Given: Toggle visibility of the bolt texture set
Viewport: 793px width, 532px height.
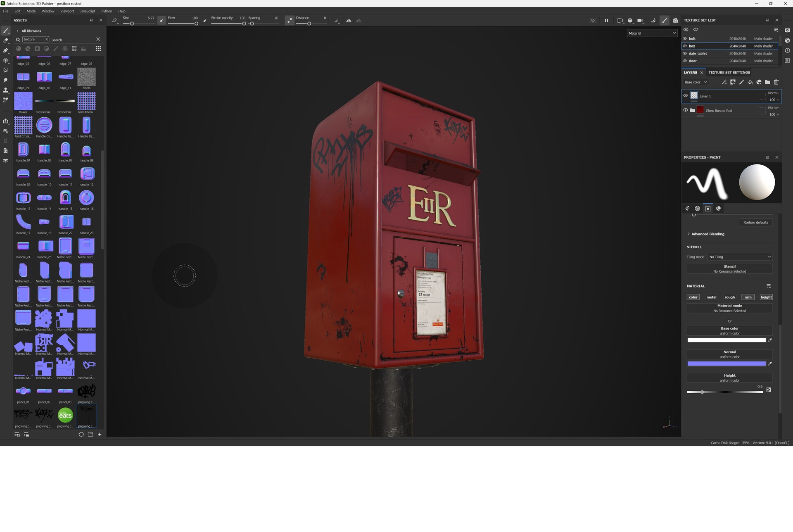Looking at the screenshot, I should (x=685, y=38).
